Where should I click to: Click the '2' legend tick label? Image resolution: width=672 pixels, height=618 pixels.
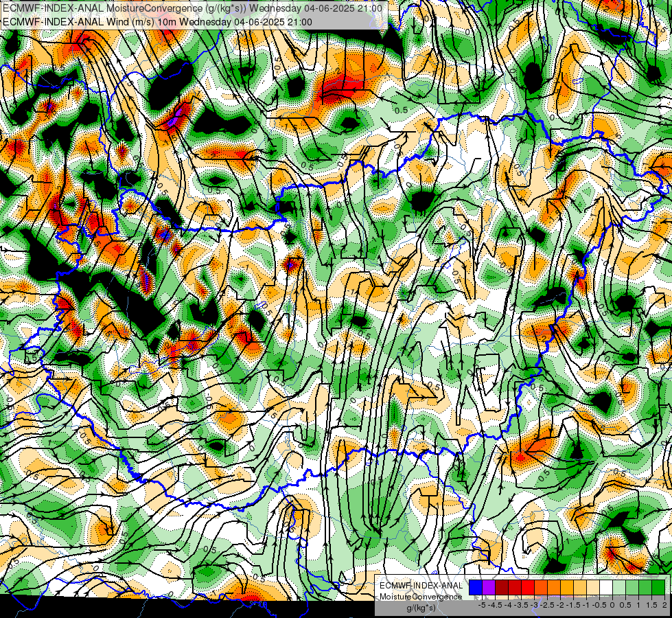pos(664,605)
